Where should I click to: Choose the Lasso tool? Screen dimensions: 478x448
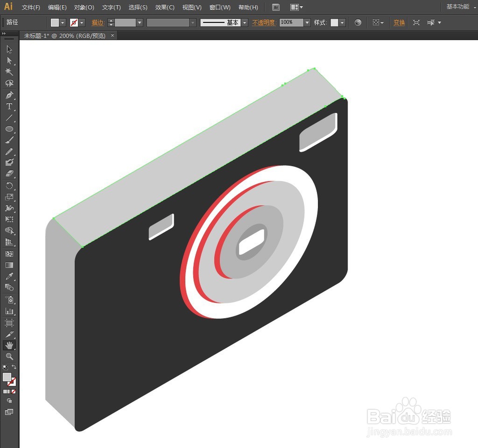click(9, 83)
